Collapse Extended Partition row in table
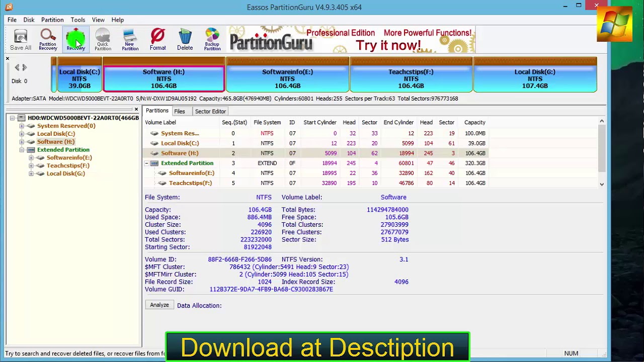The width and height of the screenshot is (644, 362). click(146, 163)
